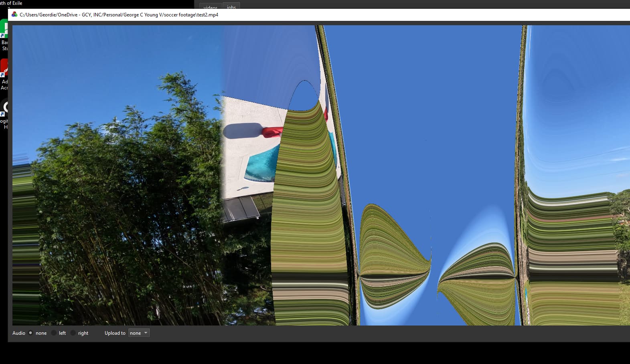Click the dark screen panel below the pool
Image resolution: width=630 pixels, height=364 pixels.
click(241, 208)
